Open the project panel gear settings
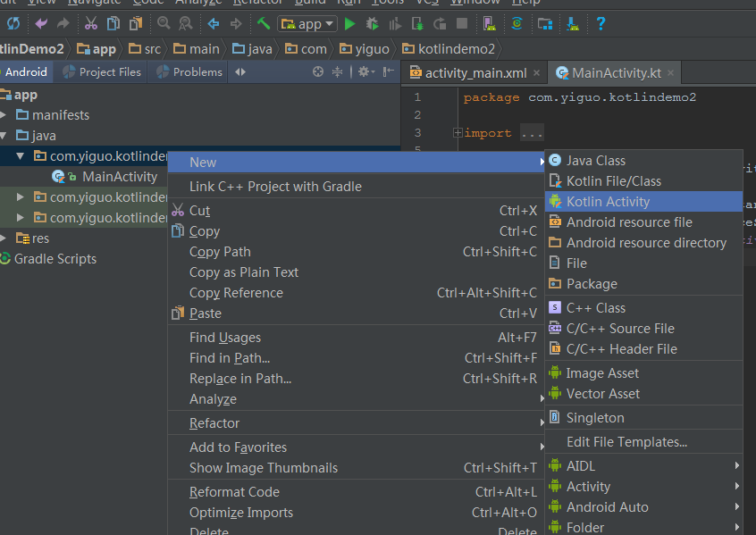The width and height of the screenshot is (756, 535). click(366, 71)
